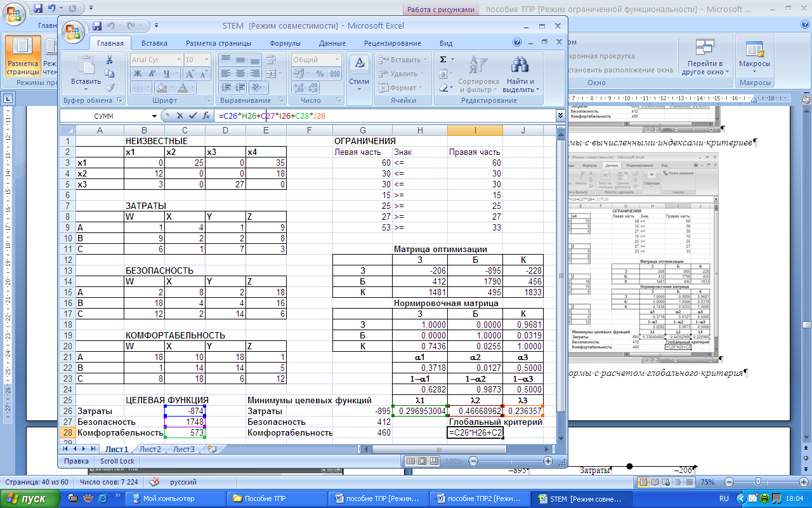
Task: Apply cell fill color bucket
Action: point(162,88)
